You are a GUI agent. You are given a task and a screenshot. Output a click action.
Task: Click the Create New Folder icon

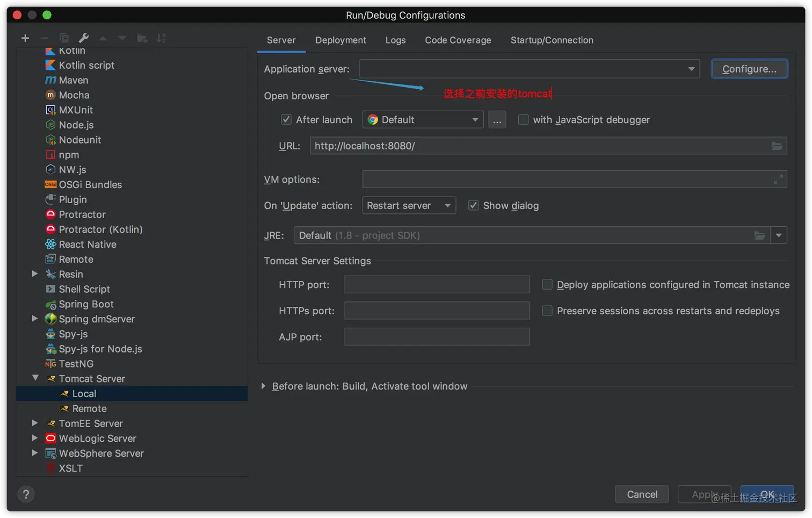click(142, 38)
